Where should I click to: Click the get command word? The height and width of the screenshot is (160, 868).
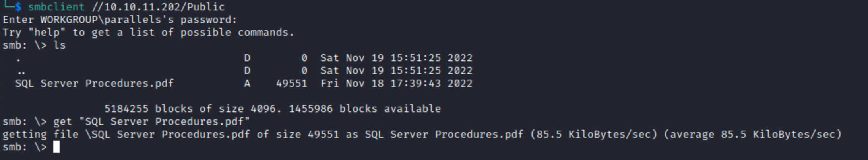[62, 121]
